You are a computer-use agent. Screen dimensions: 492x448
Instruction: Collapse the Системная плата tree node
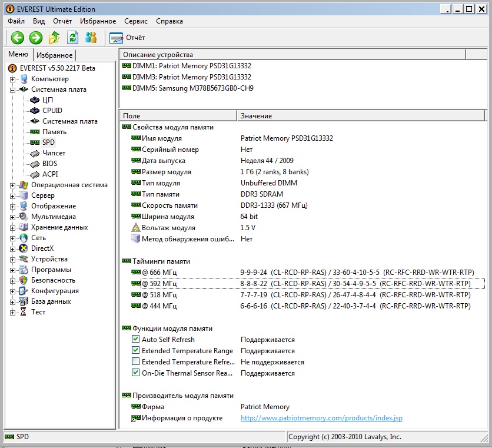12,90
